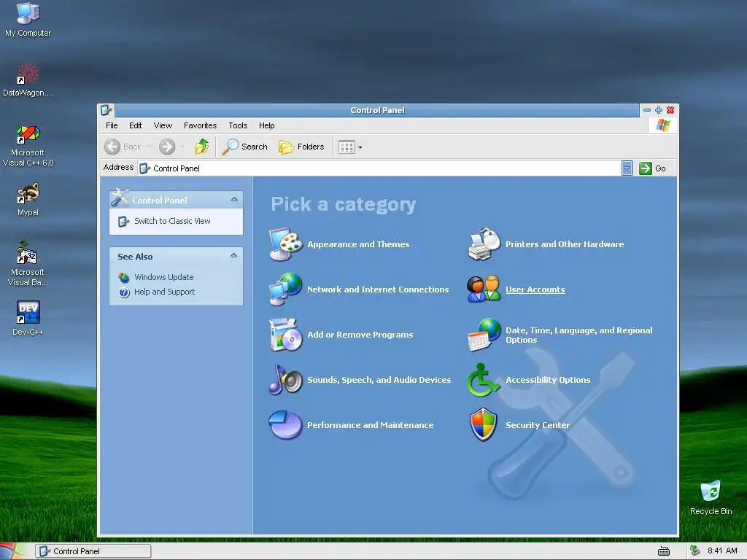The image size is (747, 560).
Task: Open the Performance and Maintenance pie chart icon
Action: (x=285, y=424)
